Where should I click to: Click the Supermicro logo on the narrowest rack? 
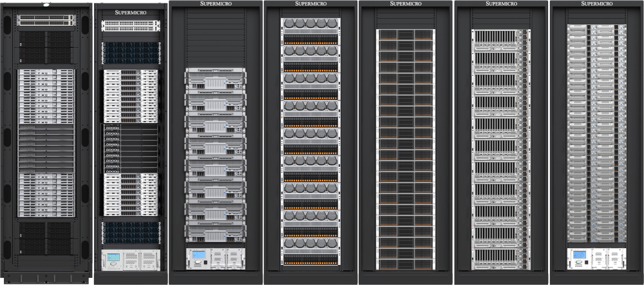pos(131,12)
